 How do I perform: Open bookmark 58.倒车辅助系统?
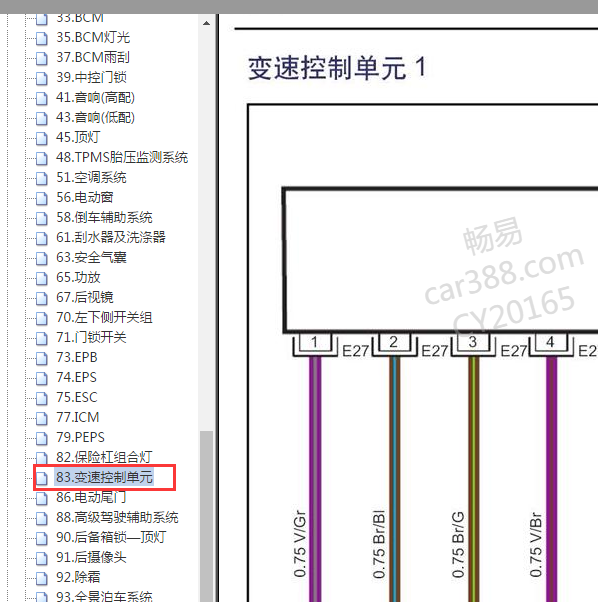[104, 217]
